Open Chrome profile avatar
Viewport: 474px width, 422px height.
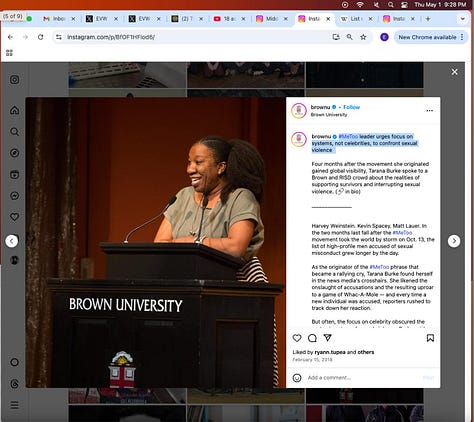point(384,37)
